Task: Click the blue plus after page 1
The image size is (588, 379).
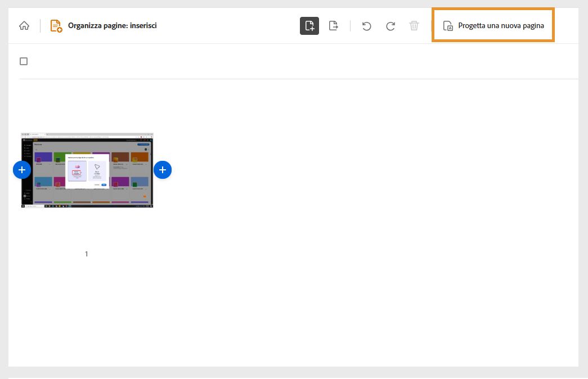Action: [163, 169]
